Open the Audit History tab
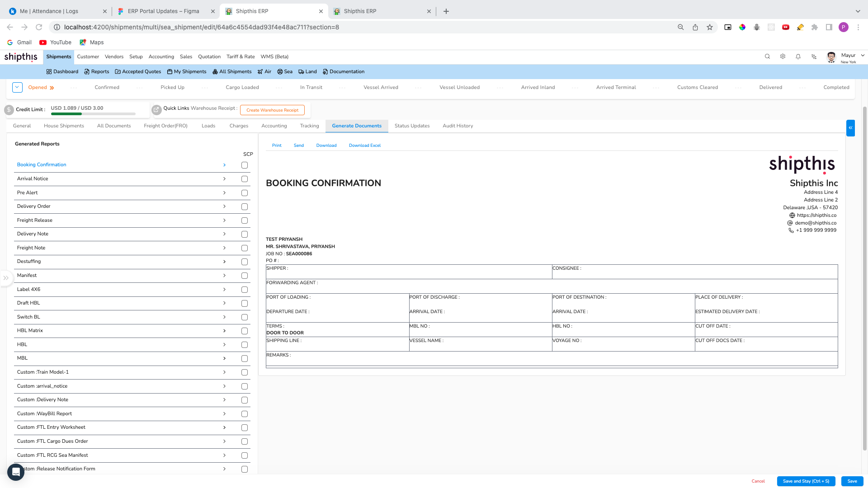Screen dimensions: 868x488 pos(458,126)
